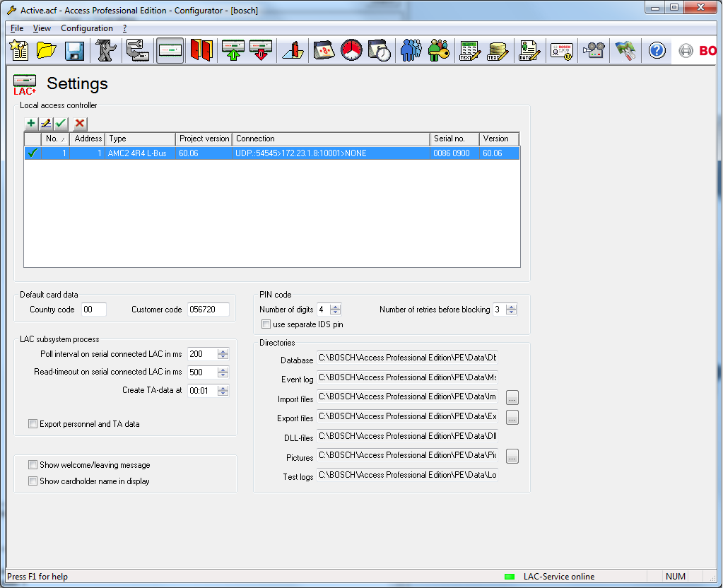Toggle the green checkmark on controller row 1
This screenshot has height=588, width=723.
(x=33, y=153)
